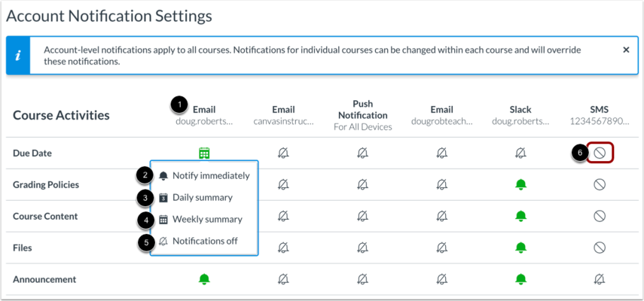Click dougrobteach Email muted bell for Files
Viewport: 644px width, 301px height.
(441, 248)
